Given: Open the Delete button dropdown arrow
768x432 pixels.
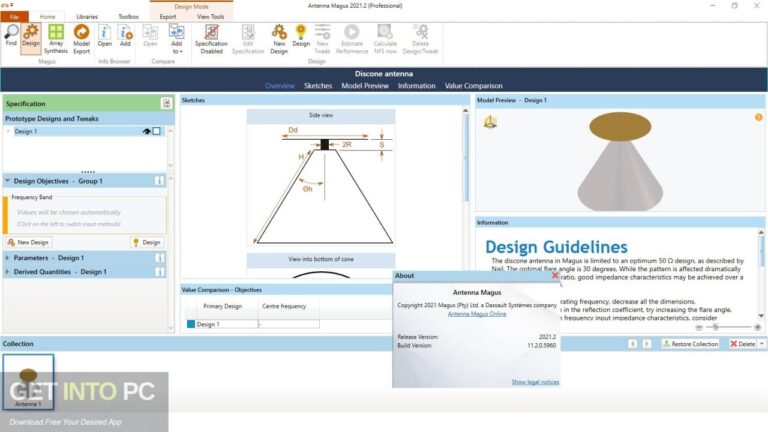Looking at the screenshot, I should [762, 344].
